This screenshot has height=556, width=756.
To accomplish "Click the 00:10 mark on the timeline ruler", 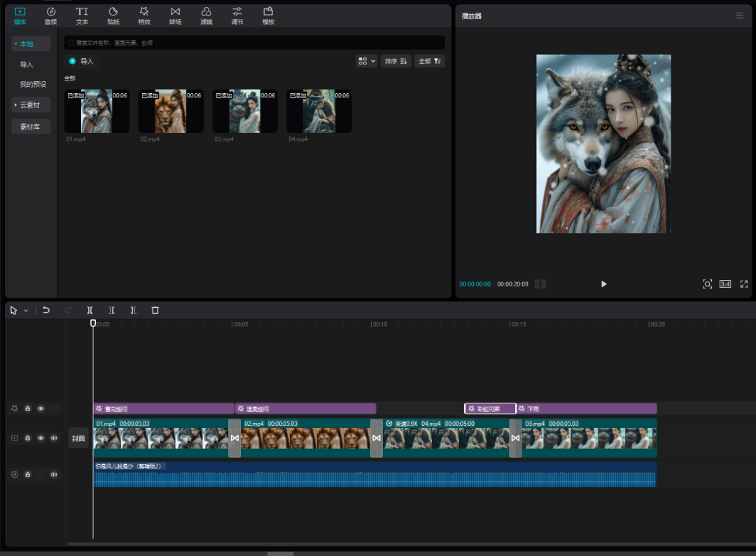I will 376,324.
